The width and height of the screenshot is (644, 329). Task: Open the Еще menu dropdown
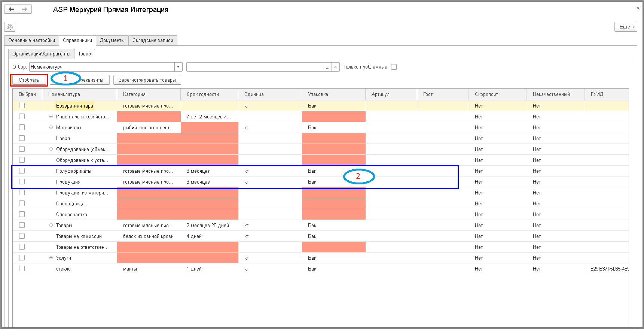point(626,27)
